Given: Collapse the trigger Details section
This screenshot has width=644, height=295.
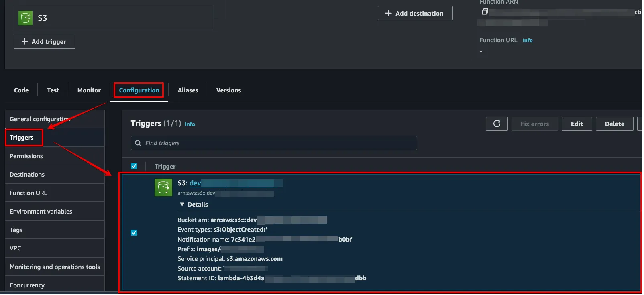Looking at the screenshot, I should [194, 205].
